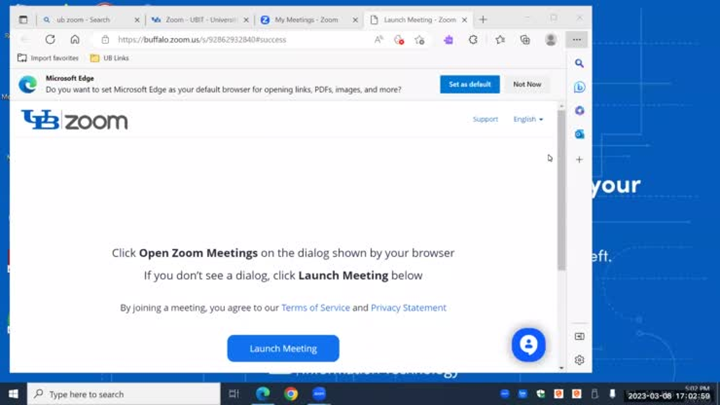Open the Terms of Service link
The height and width of the screenshot is (405, 720).
(315, 308)
